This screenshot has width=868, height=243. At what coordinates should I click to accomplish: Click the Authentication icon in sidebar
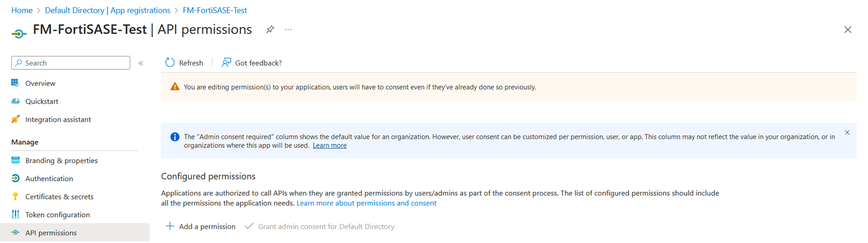(16, 178)
